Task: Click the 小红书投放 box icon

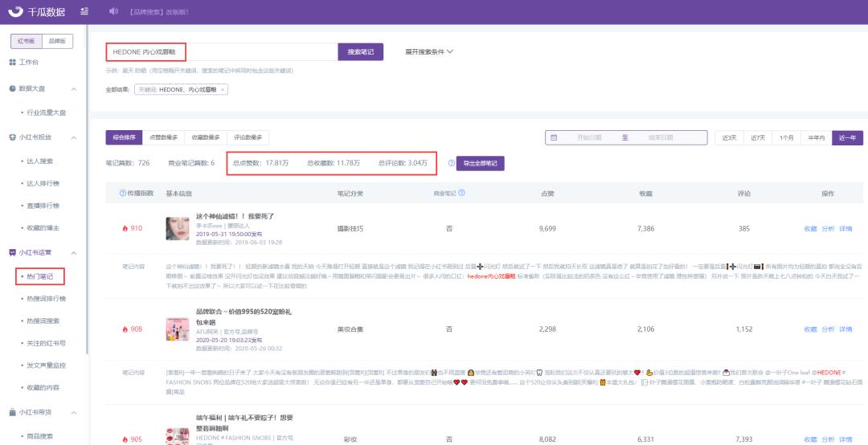Action: tap(12, 137)
